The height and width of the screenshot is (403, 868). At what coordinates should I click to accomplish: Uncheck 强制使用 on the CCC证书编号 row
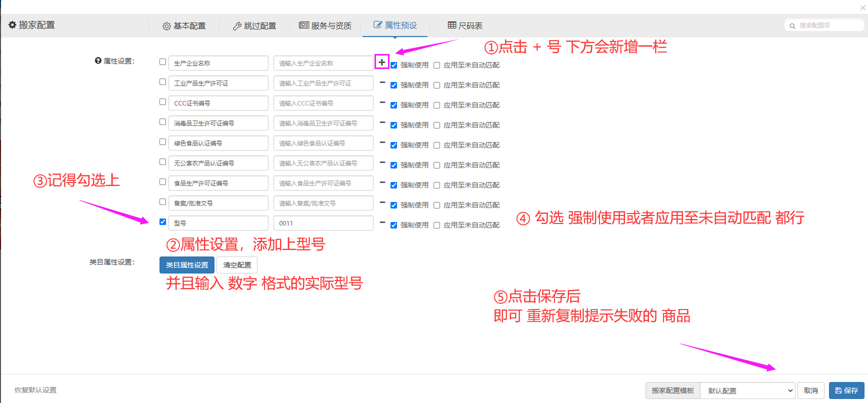click(393, 105)
